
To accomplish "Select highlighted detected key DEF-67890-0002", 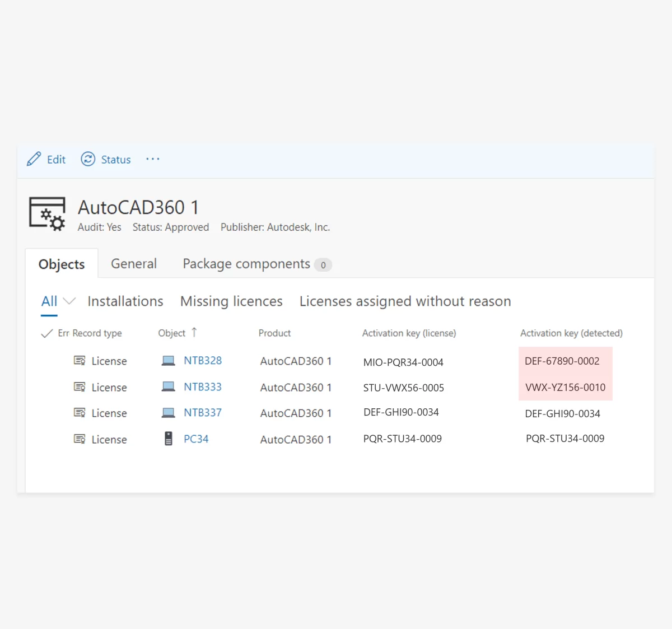I will 562,361.
